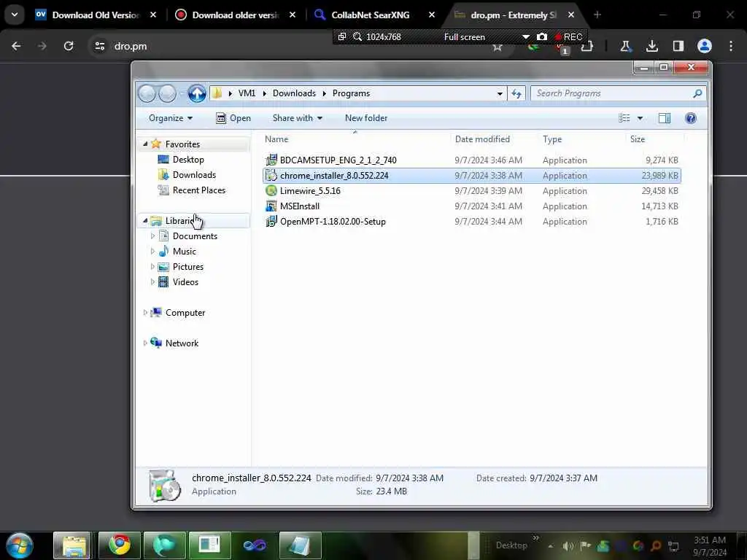Open the Windows Start orb
747x560 pixels.
point(20,545)
